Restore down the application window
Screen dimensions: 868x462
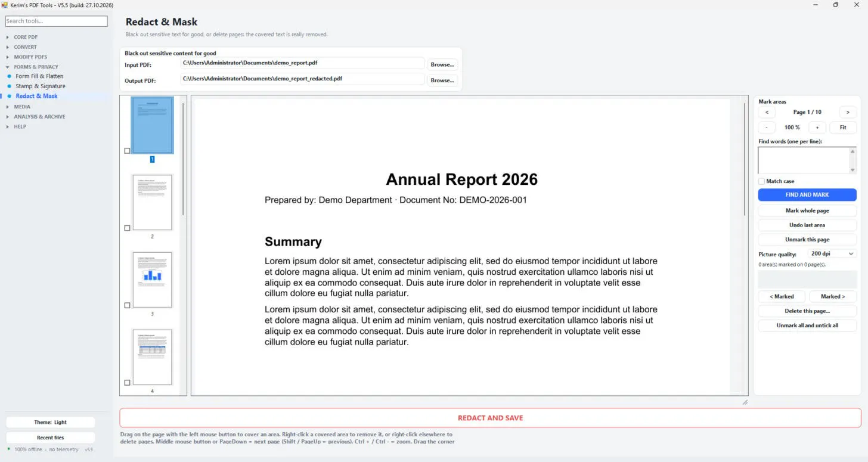tap(836, 5)
